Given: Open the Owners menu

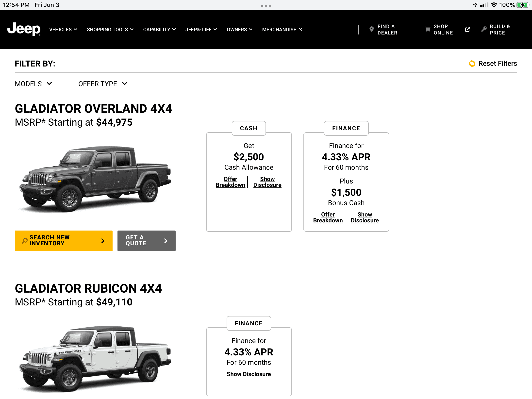Looking at the screenshot, I should 239,30.
